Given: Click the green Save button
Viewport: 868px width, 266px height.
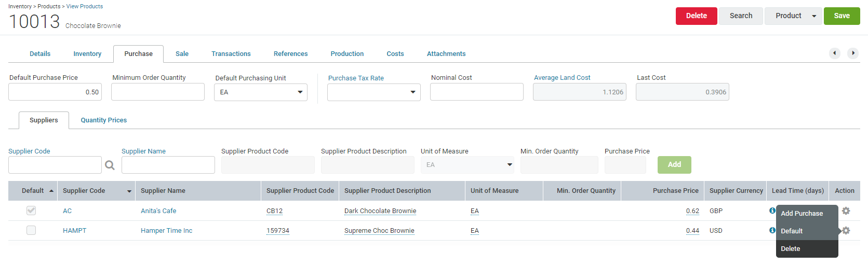Looking at the screenshot, I should click(x=842, y=16).
